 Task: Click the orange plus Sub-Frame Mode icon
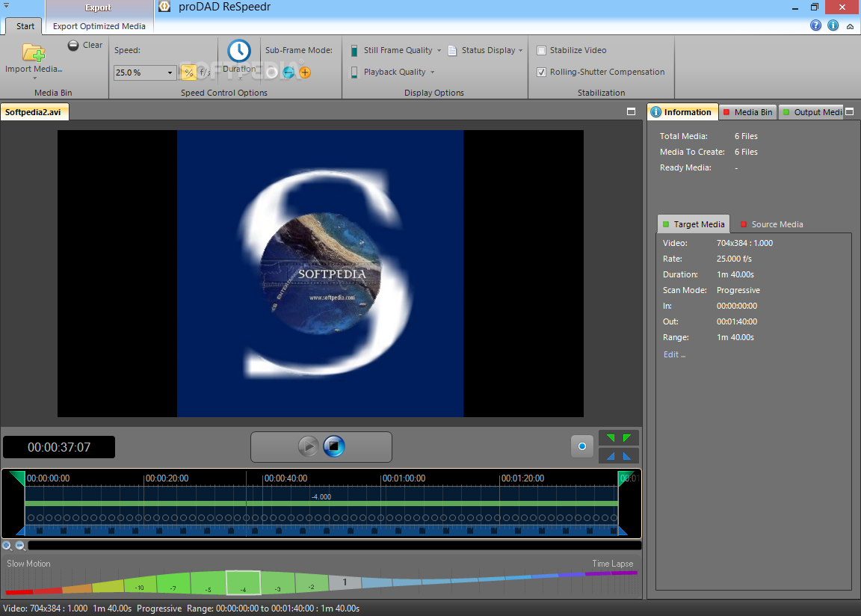click(305, 72)
